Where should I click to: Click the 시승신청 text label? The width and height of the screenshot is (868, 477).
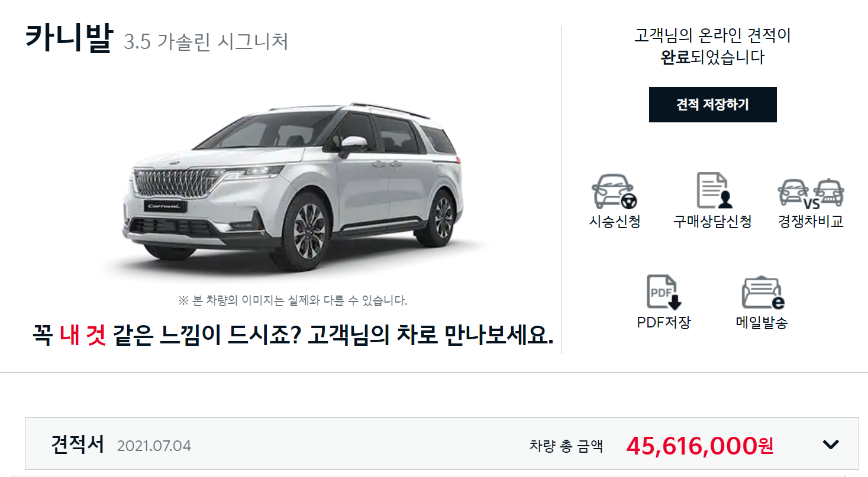pyautogui.click(x=615, y=222)
